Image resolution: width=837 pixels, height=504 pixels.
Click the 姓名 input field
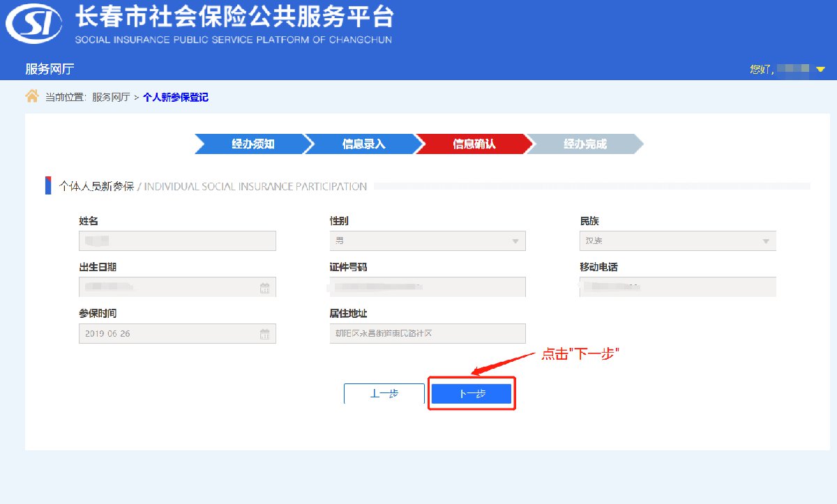pos(178,240)
